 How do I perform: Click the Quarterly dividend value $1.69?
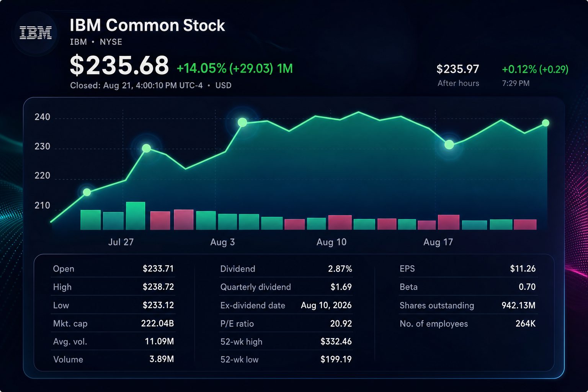pos(341,287)
